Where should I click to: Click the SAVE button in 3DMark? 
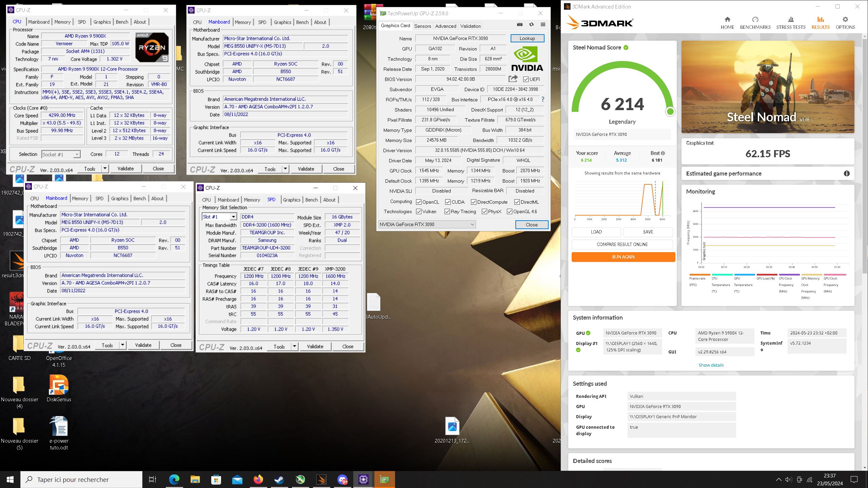[648, 232]
